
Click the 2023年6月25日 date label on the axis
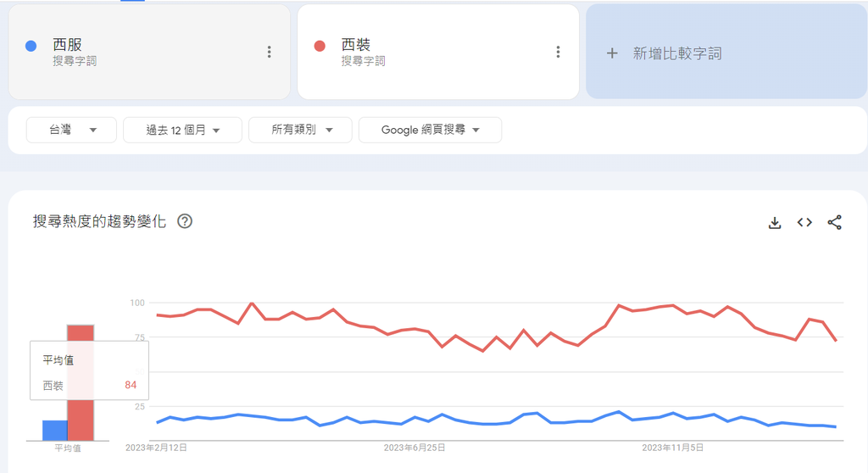(415, 447)
